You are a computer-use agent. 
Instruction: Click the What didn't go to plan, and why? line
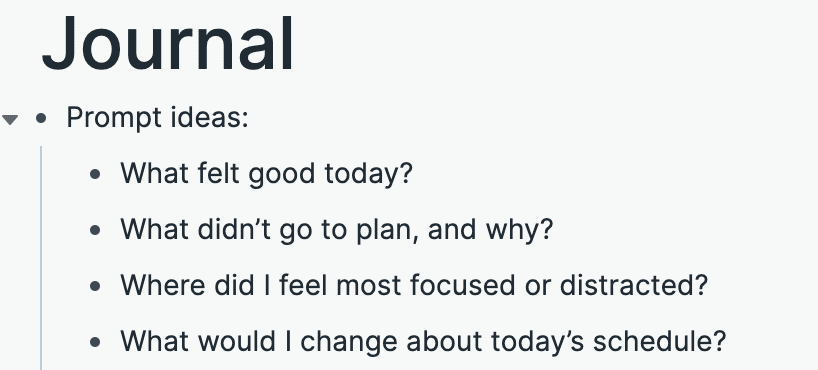tap(336, 230)
